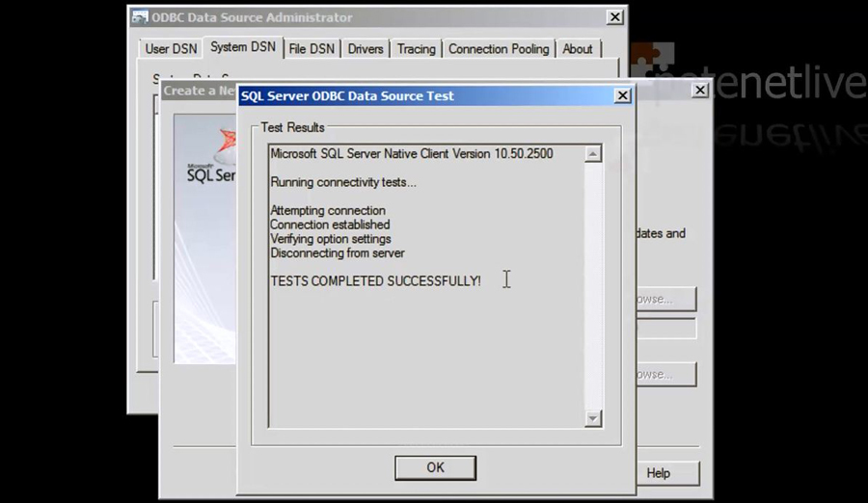Screen dimensions: 868x503
Task: Click the scroll up arrow in Test Results
Action: [x=593, y=154]
